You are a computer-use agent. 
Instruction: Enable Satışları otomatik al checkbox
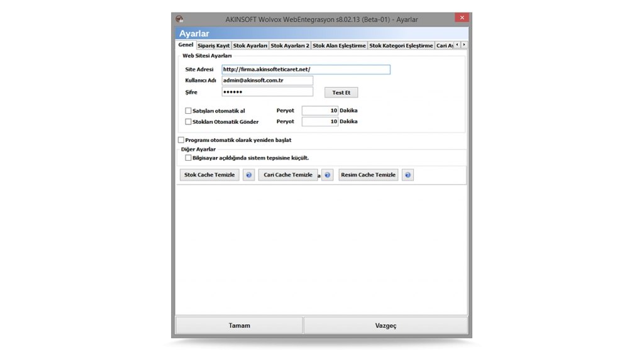point(188,111)
